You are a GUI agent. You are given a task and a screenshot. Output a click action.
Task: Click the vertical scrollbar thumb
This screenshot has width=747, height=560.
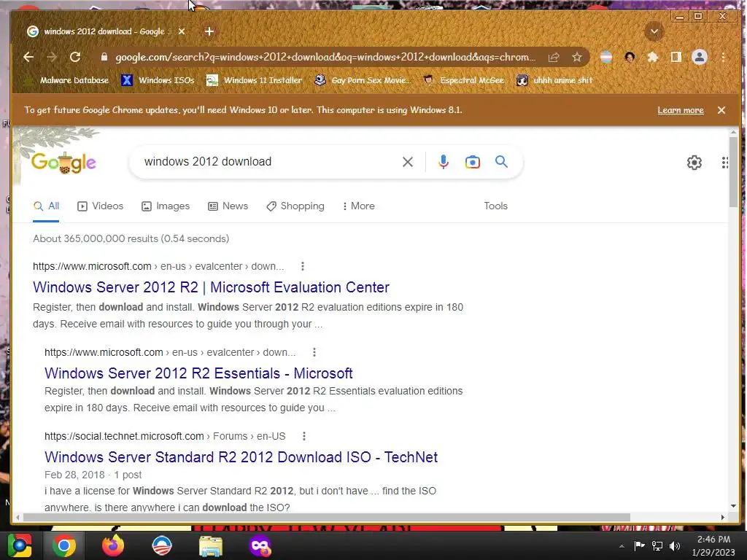[733, 171]
